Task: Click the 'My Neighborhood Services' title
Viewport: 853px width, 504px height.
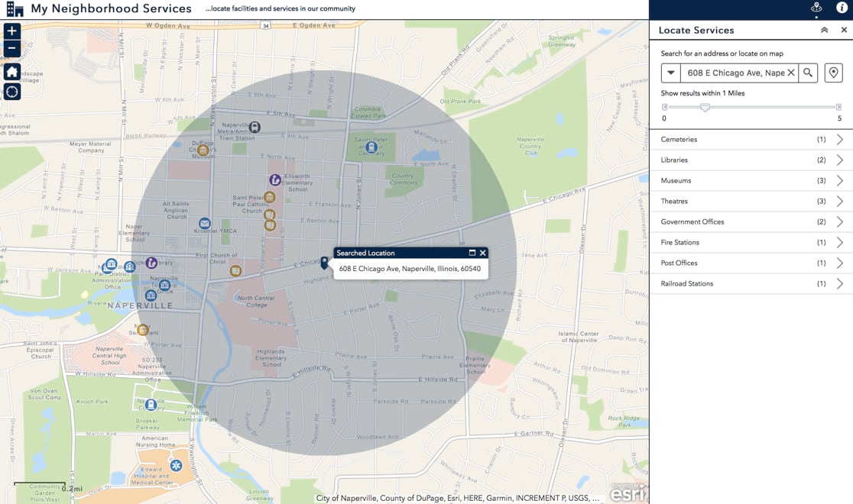Action: 111,8
